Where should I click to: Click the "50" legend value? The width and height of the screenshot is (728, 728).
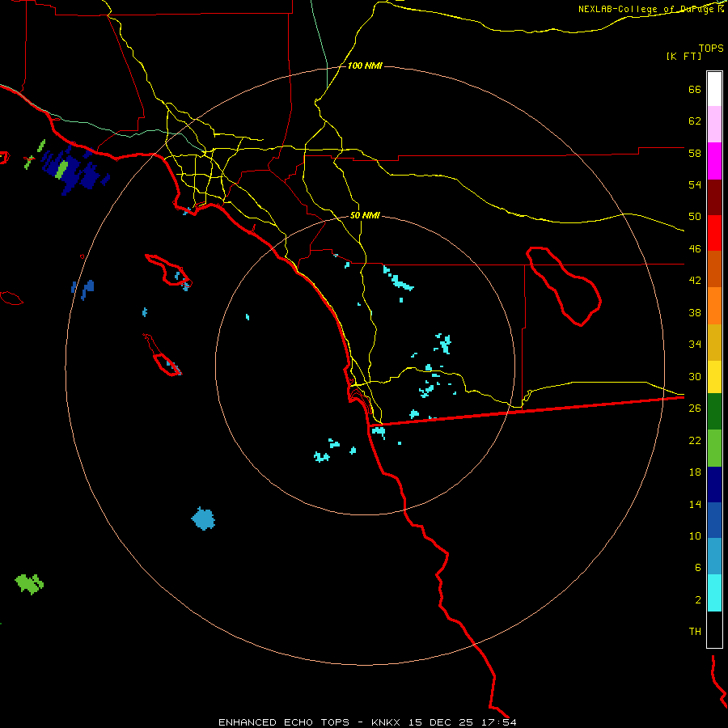click(x=695, y=217)
